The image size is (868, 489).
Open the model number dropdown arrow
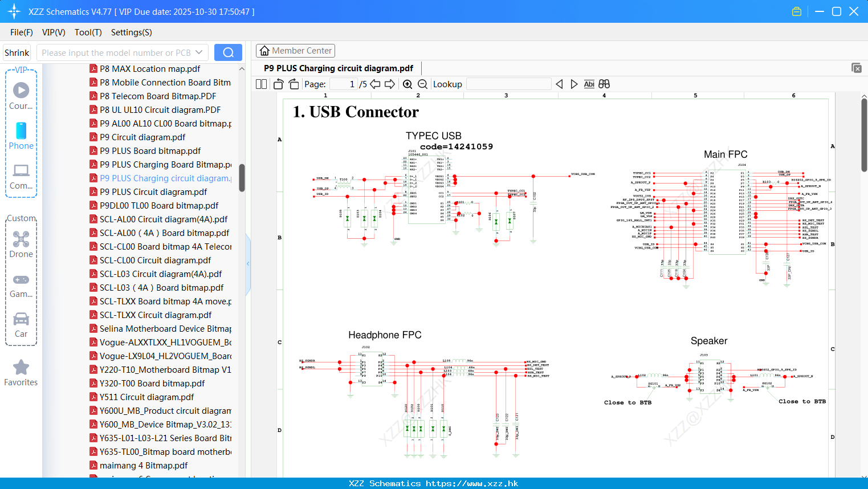pyautogui.click(x=199, y=52)
